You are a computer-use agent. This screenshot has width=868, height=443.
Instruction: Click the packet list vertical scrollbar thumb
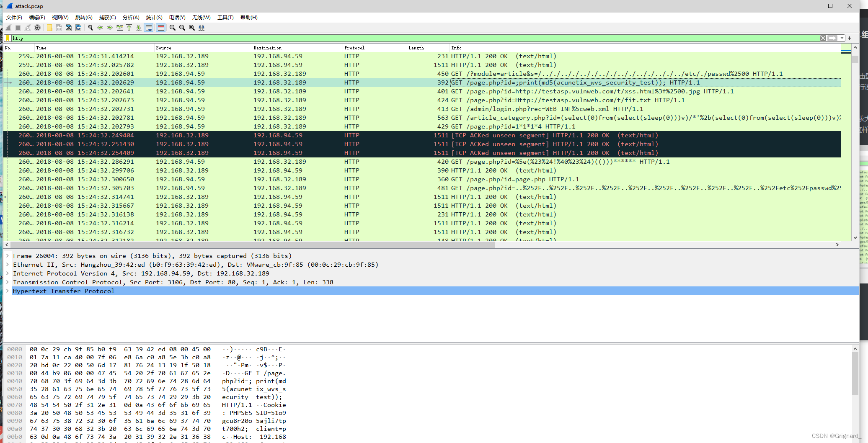click(x=855, y=59)
